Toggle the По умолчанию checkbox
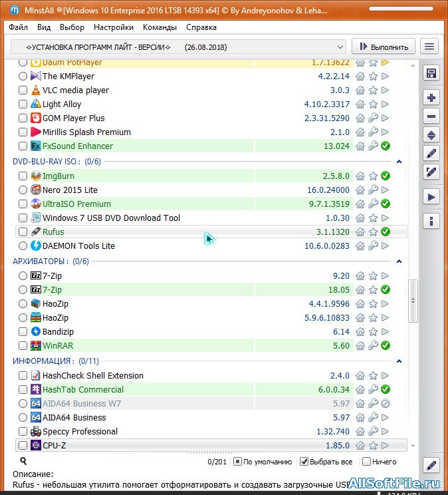 237,462
